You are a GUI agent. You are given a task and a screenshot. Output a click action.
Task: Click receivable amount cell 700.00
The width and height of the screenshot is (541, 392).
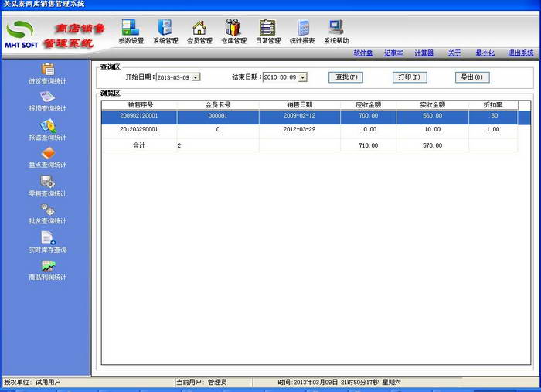click(368, 116)
